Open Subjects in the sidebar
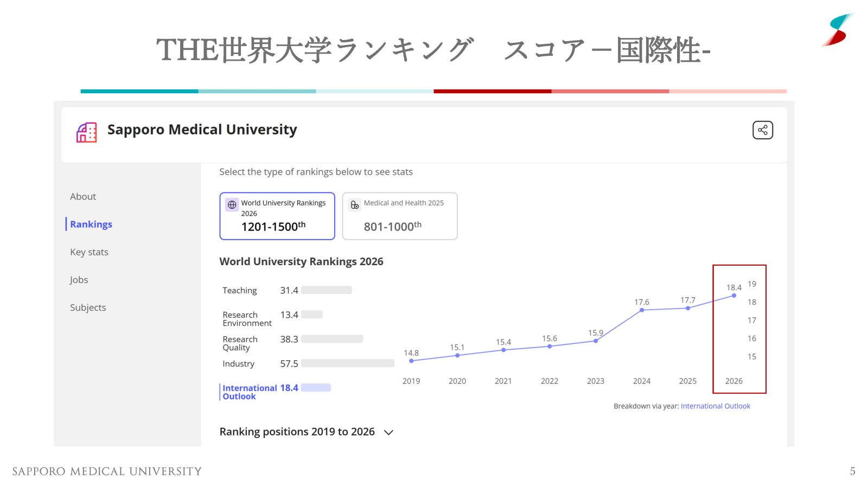 88,307
